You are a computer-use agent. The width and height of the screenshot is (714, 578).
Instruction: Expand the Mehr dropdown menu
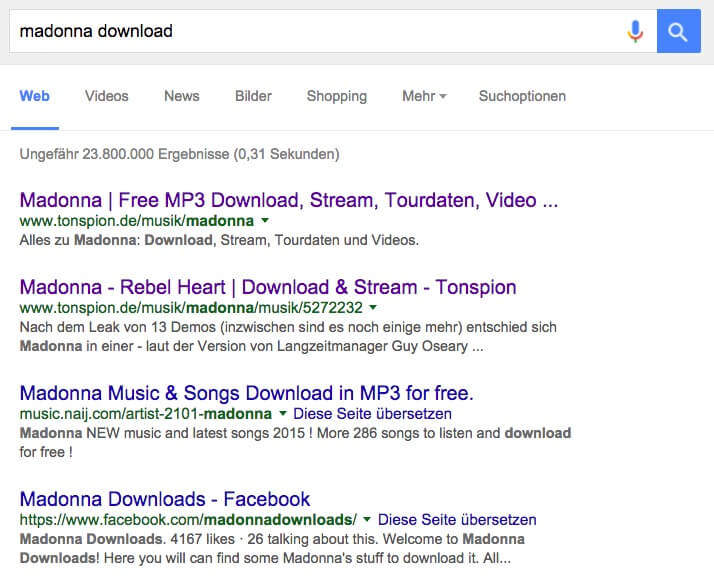pos(424,96)
